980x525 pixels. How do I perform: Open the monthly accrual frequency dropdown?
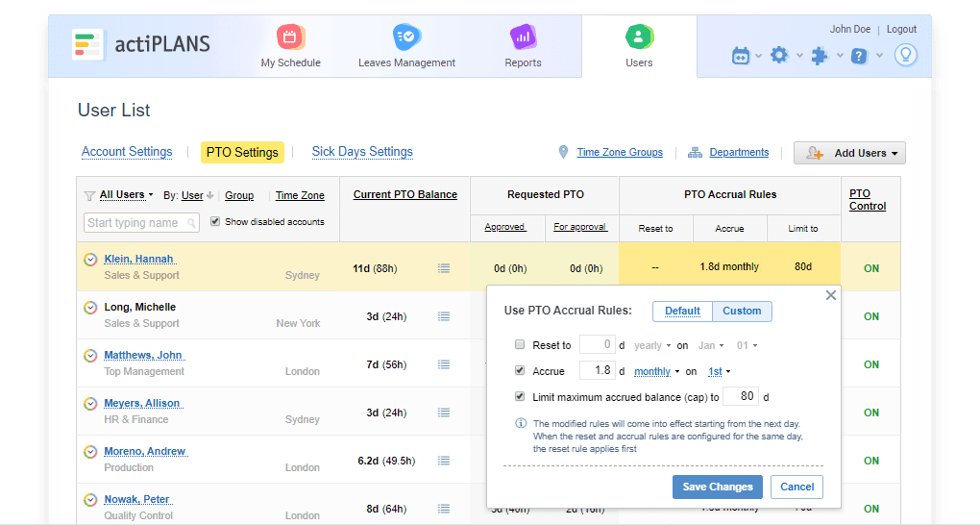click(656, 372)
